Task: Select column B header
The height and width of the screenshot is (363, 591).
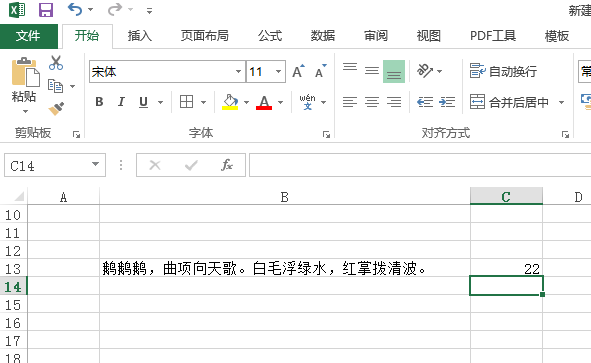Action: 285,196
